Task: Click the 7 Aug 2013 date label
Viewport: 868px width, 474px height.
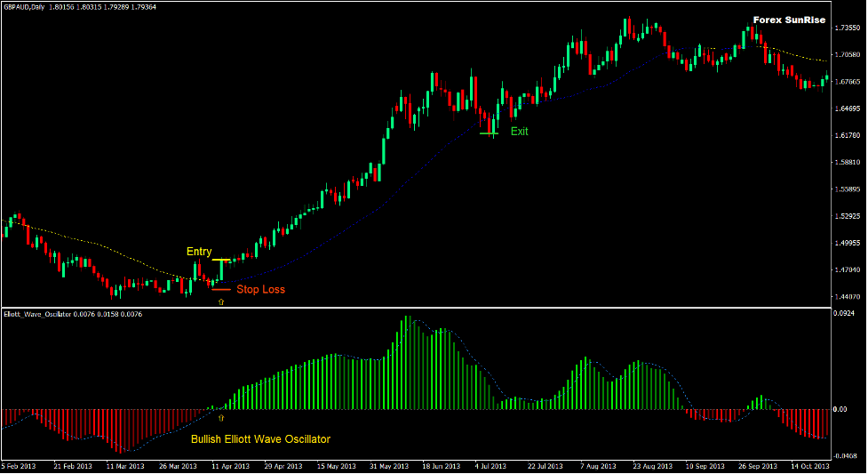Action: (x=599, y=467)
